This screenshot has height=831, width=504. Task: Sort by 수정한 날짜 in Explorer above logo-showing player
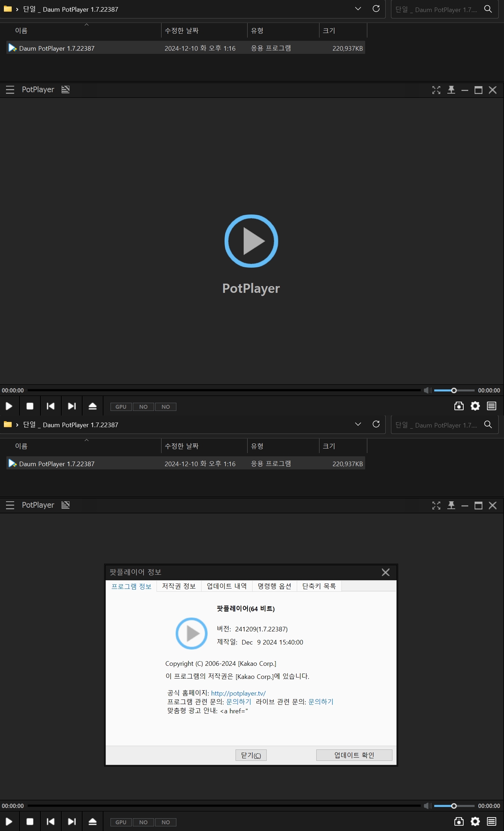click(x=182, y=30)
